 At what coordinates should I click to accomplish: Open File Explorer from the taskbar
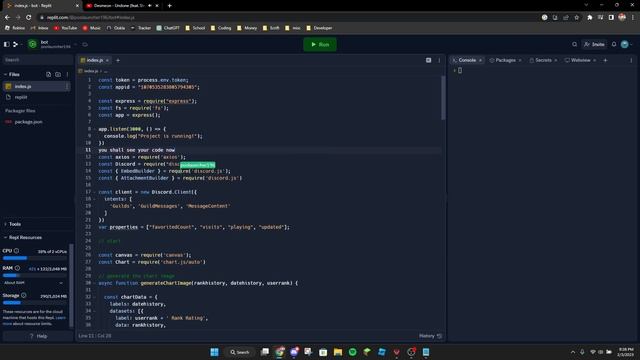338,352
